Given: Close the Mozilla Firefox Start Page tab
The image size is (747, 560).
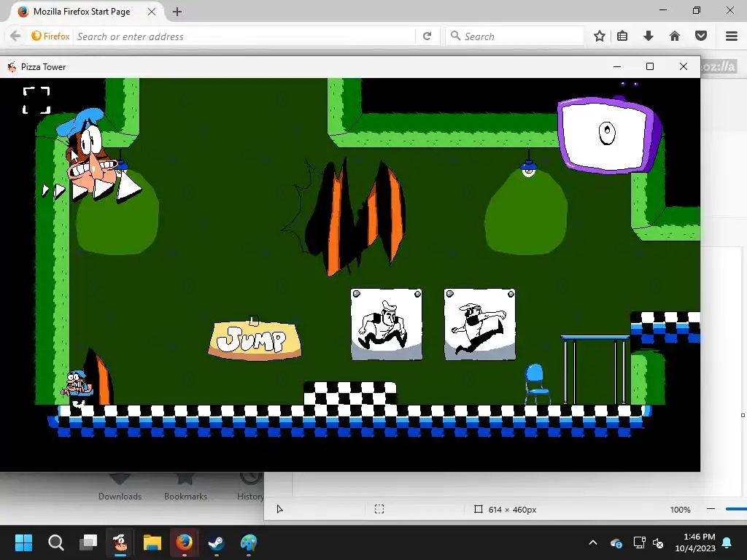Looking at the screenshot, I should 152,12.
